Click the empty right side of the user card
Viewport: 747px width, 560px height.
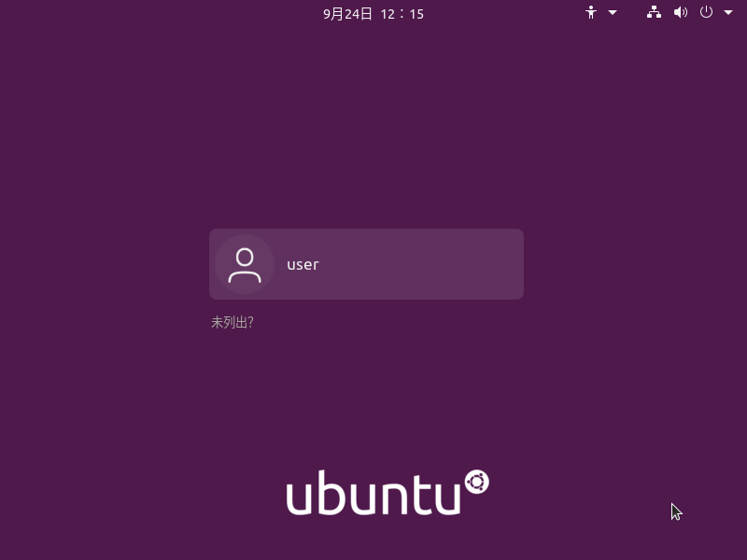point(424,264)
